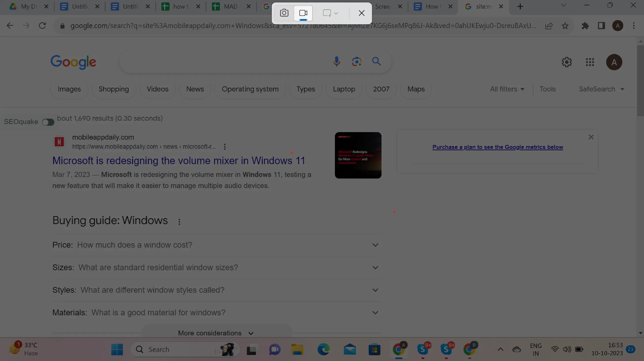Expand 'Styles: What are different window styles called?'
Image resolution: width=644 pixels, height=361 pixels.
(217, 290)
